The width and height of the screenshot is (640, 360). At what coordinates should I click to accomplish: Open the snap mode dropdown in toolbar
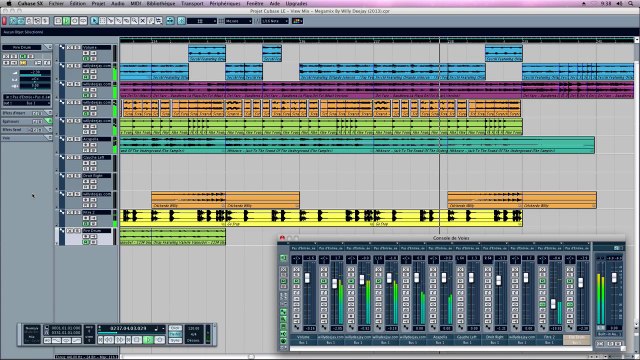point(202,20)
